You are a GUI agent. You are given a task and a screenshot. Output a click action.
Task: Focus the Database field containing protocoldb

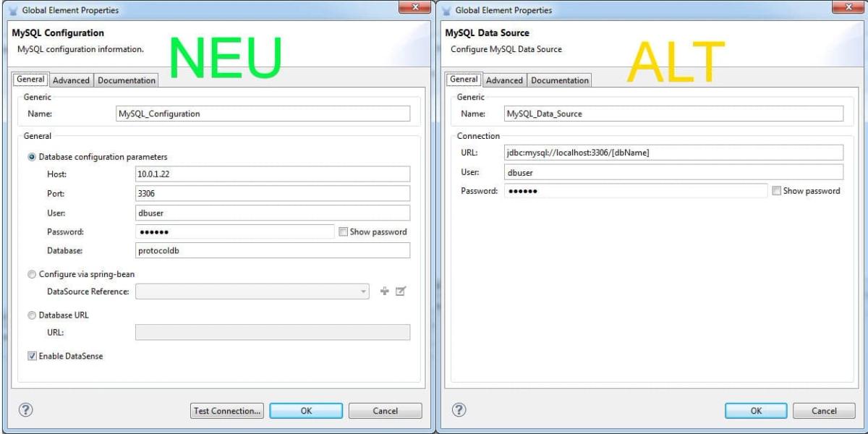[272, 250]
